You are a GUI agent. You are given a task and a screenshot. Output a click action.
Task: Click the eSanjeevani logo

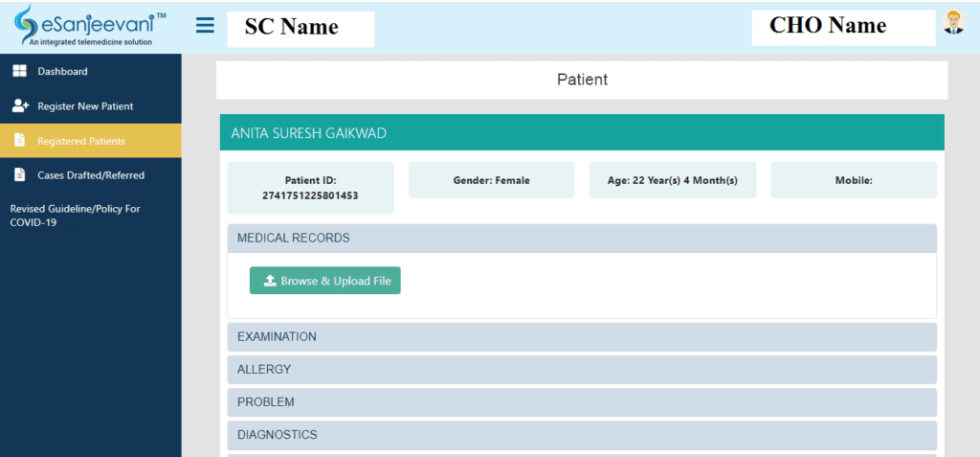coord(90,26)
